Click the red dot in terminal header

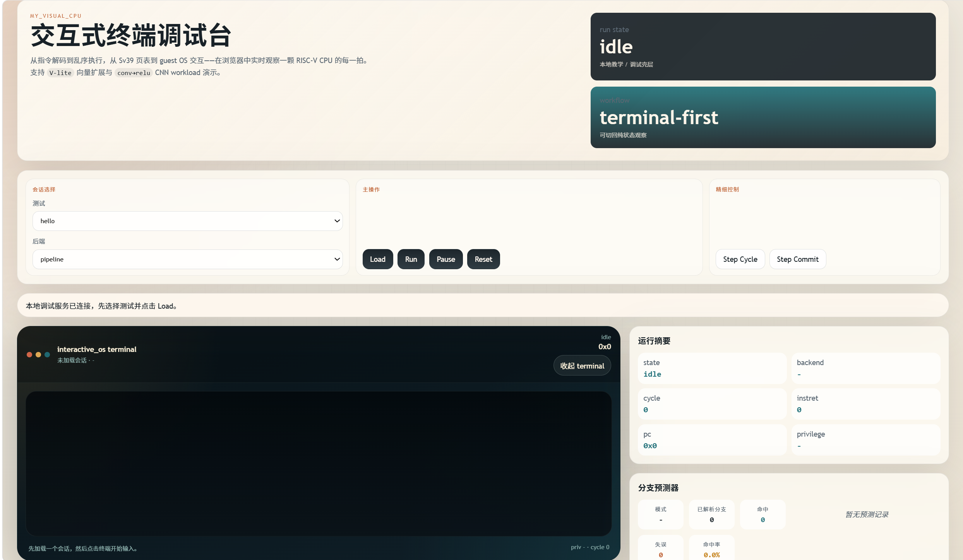click(x=29, y=355)
